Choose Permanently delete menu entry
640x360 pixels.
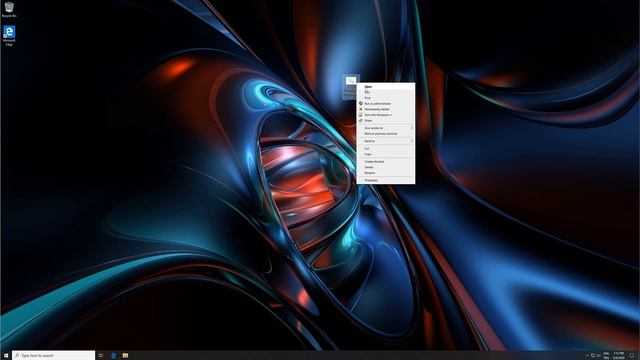pos(386,109)
